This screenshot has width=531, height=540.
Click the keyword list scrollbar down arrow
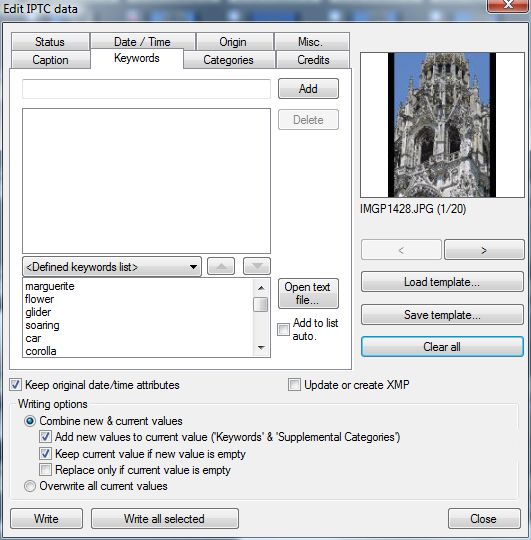[x=261, y=348]
